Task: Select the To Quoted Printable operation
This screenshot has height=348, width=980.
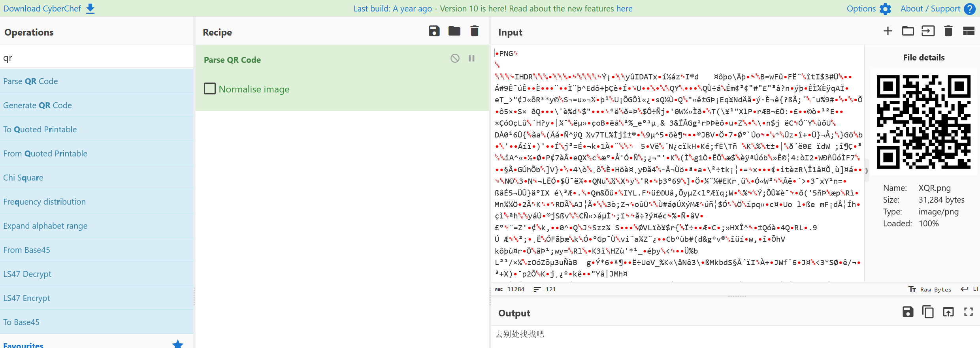Action: point(97,129)
